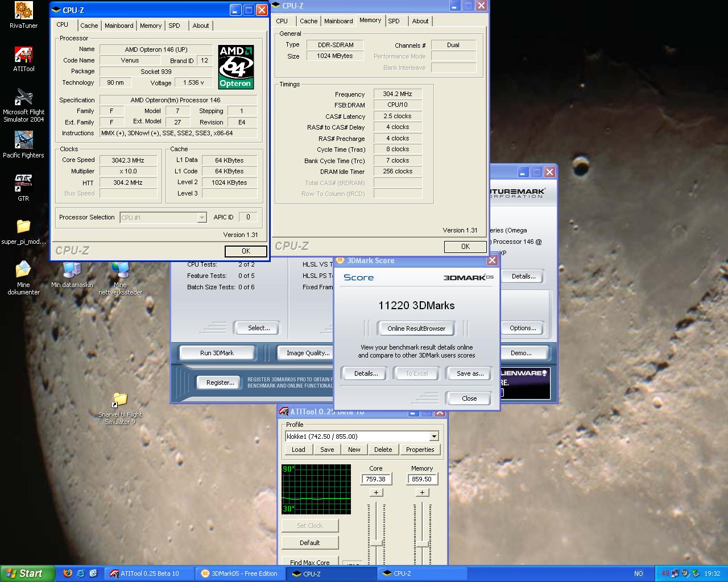Open the Start menu
This screenshot has width=728, height=582.
click(x=27, y=573)
